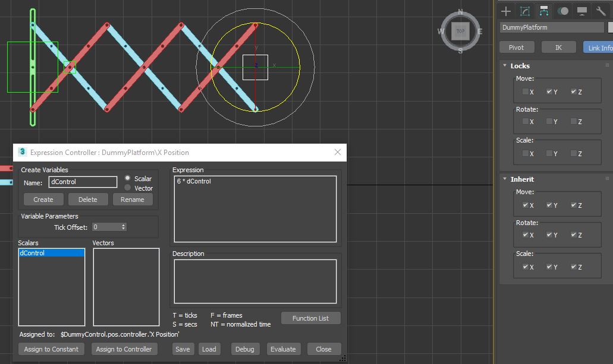Click the ViewCube TOP face
Viewport: 613px width, 364px height.
[x=461, y=31]
